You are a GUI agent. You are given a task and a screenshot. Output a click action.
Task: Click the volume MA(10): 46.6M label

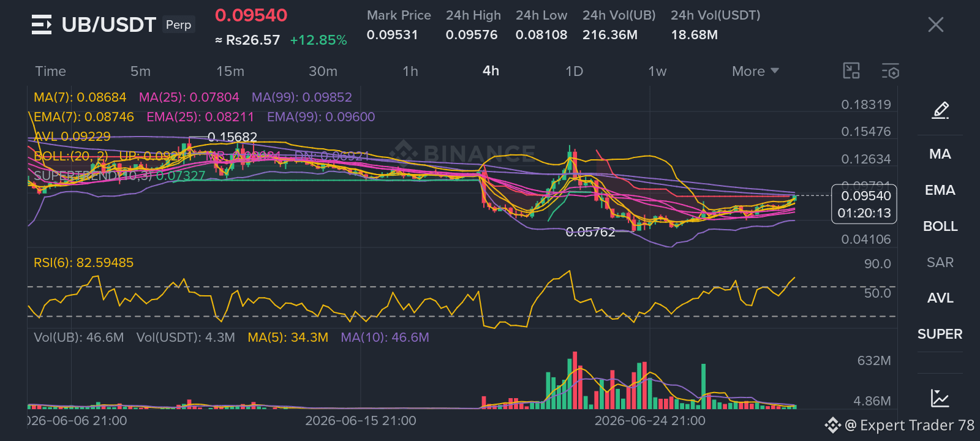[385, 337]
